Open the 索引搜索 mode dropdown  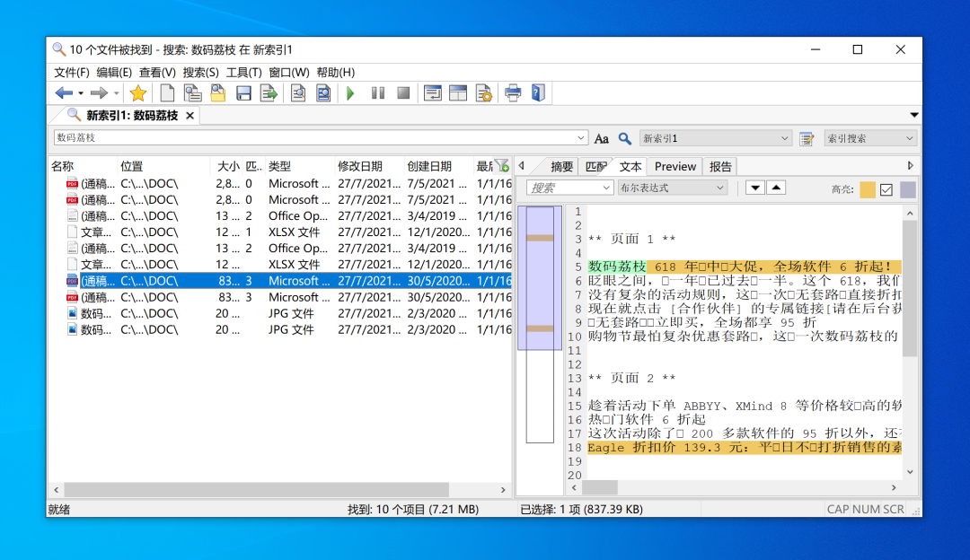click(869, 138)
